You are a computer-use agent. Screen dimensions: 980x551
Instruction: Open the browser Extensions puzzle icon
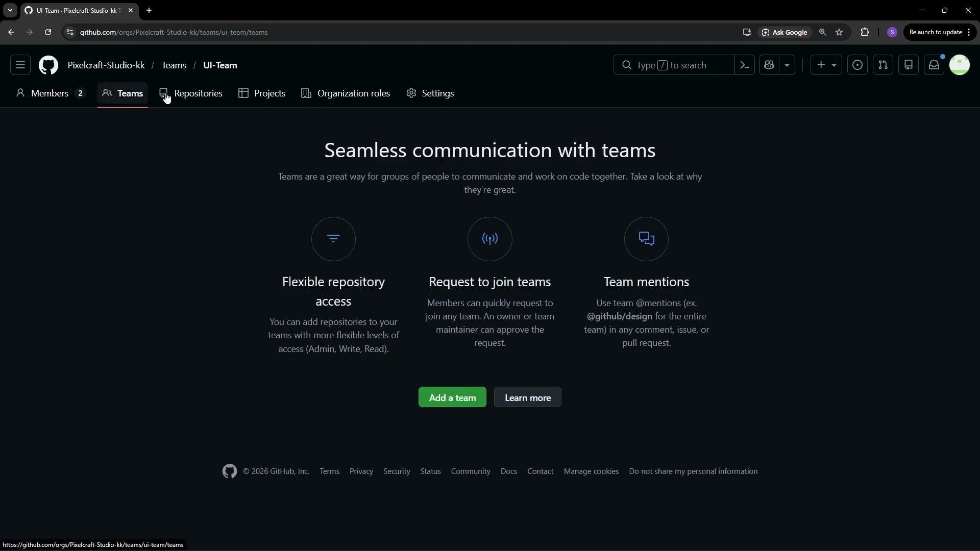point(865,32)
